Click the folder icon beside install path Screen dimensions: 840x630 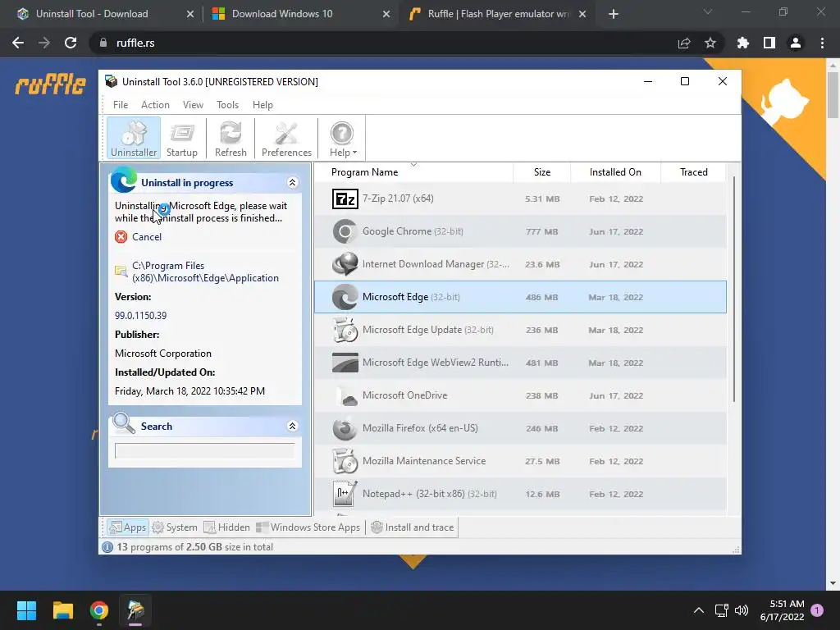tap(121, 271)
